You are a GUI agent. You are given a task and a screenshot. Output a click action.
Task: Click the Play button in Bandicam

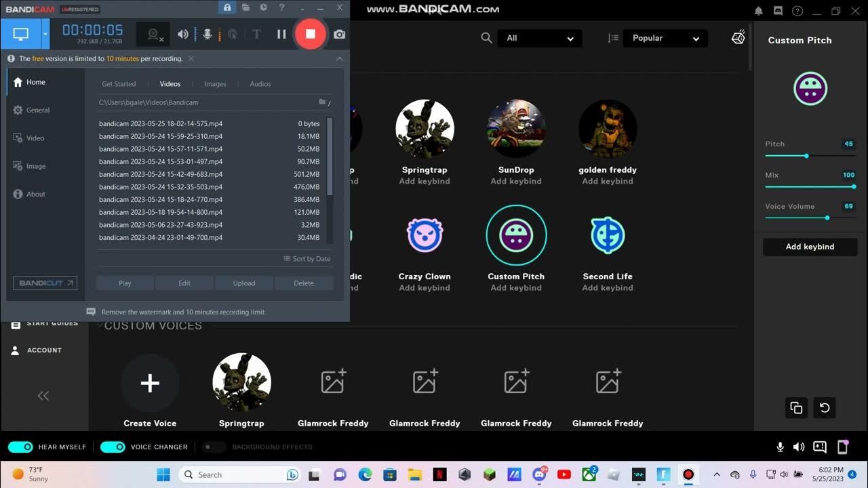pos(125,283)
